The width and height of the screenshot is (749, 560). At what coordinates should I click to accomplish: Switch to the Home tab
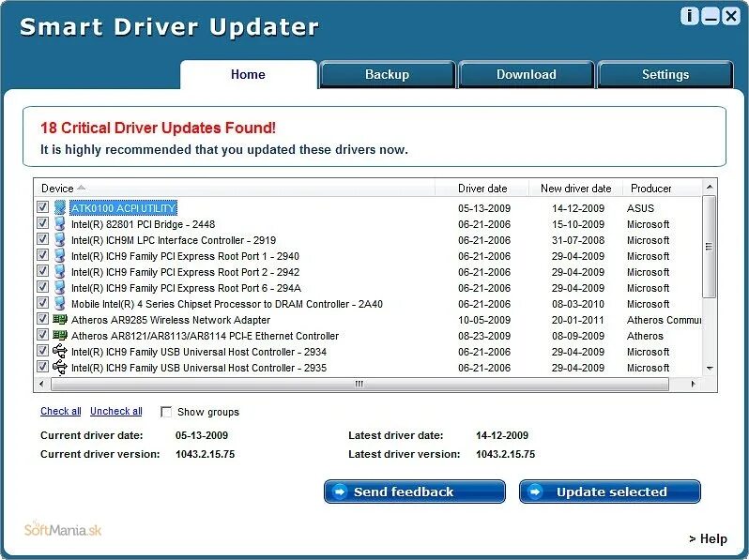click(249, 74)
